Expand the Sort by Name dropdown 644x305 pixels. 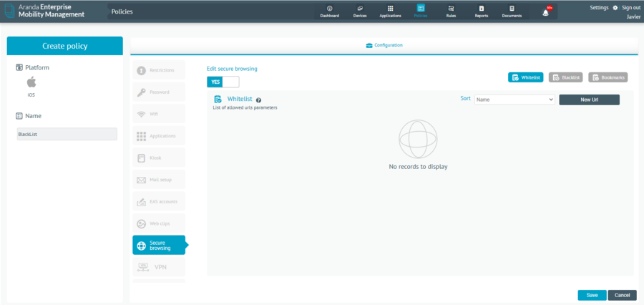coord(514,100)
